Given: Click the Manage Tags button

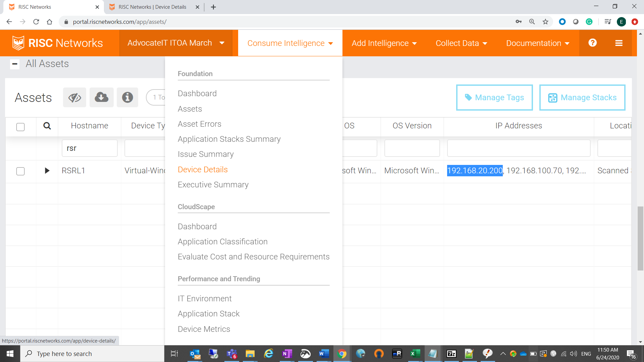Looking at the screenshot, I should click(494, 98).
